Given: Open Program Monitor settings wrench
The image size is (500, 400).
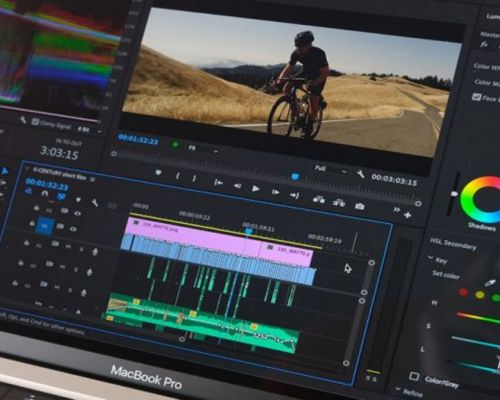Looking at the screenshot, I should coord(360,174).
